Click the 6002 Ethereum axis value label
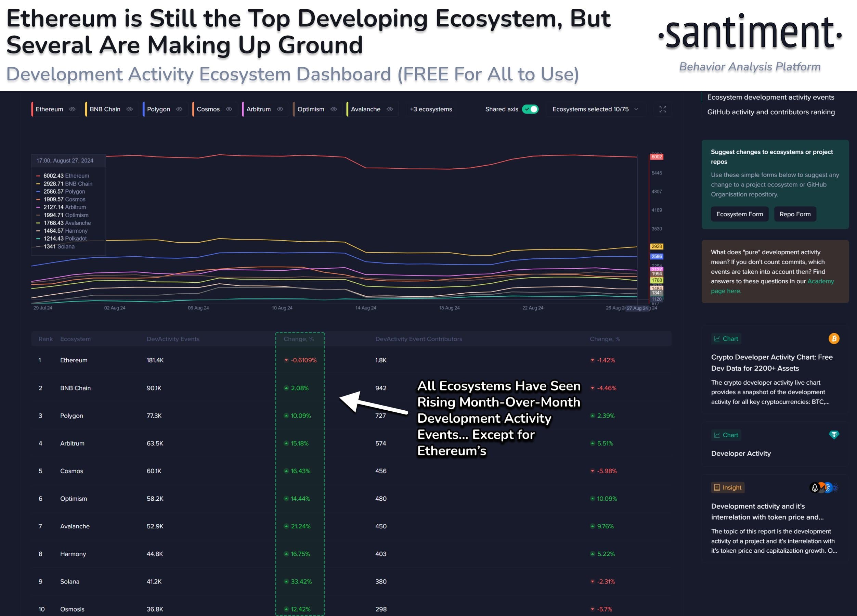857x616 pixels. (657, 157)
